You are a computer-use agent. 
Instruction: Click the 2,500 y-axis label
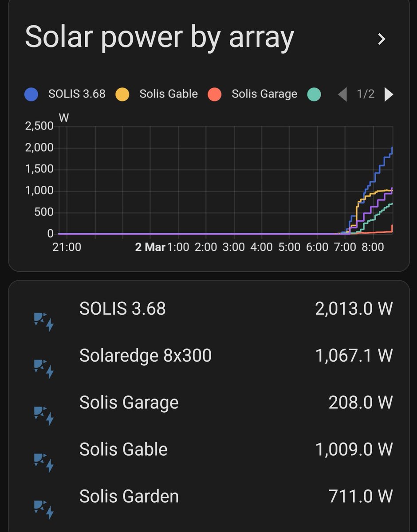[x=39, y=126]
